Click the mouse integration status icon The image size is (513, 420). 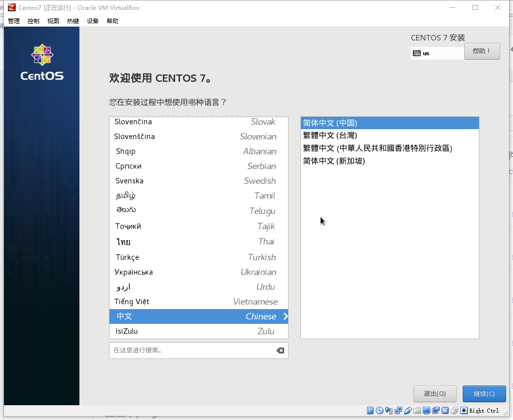[x=454, y=411]
